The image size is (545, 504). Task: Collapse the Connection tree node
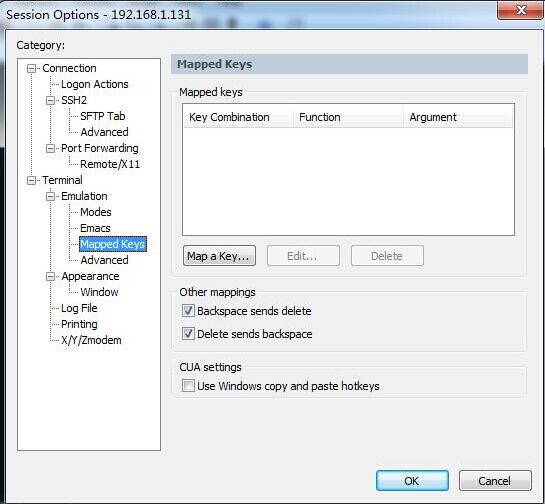point(31,68)
